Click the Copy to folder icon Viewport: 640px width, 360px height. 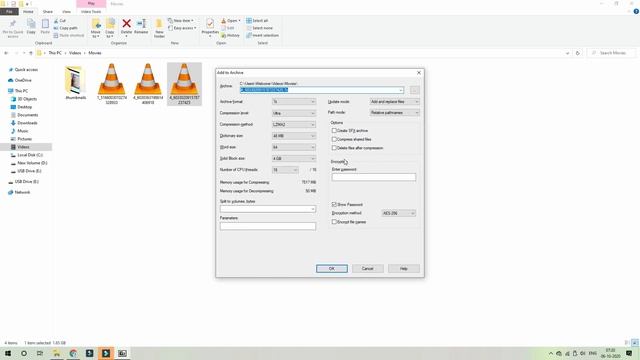tap(110, 24)
